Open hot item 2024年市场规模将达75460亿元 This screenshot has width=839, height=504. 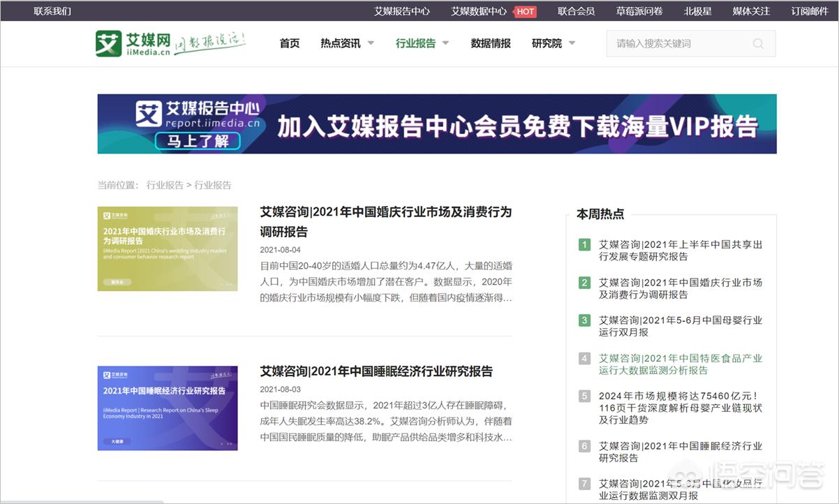click(x=681, y=408)
